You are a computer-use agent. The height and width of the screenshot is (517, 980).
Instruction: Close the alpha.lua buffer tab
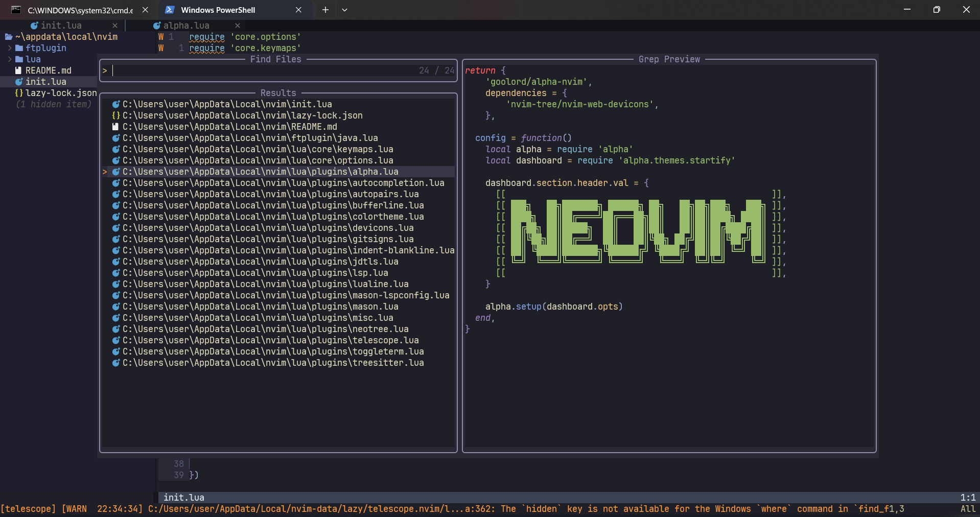(238, 26)
